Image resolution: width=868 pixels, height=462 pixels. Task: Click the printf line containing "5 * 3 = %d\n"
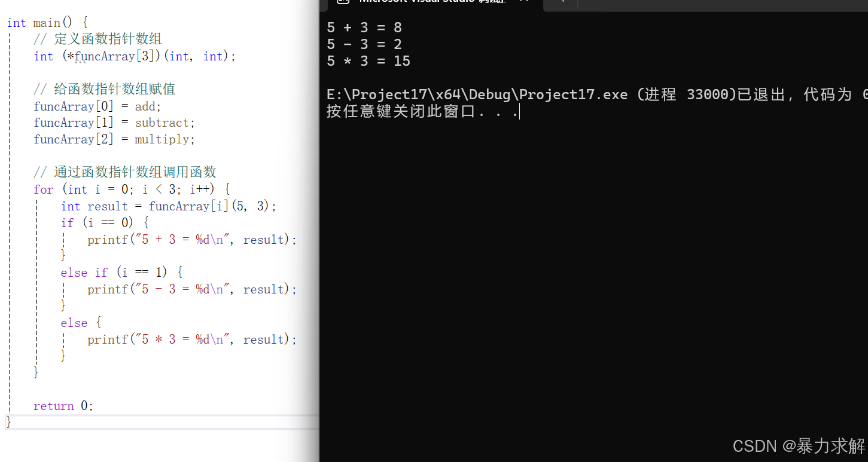point(192,339)
